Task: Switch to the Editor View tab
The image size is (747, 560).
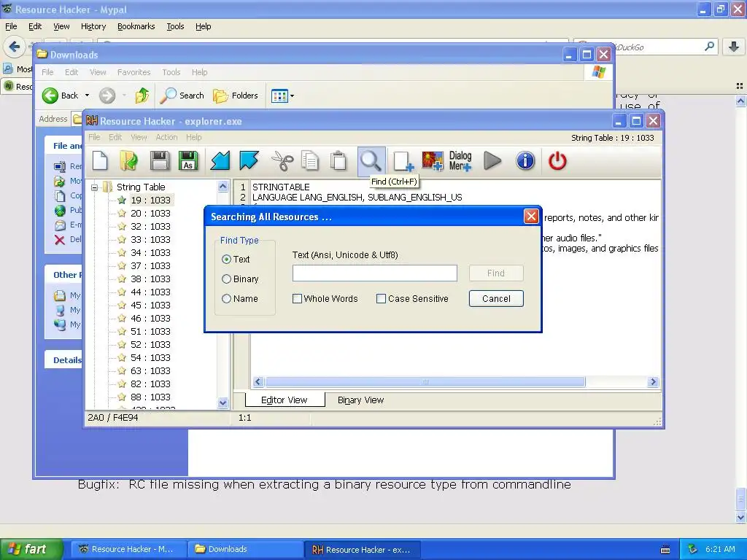Action: [x=285, y=400]
